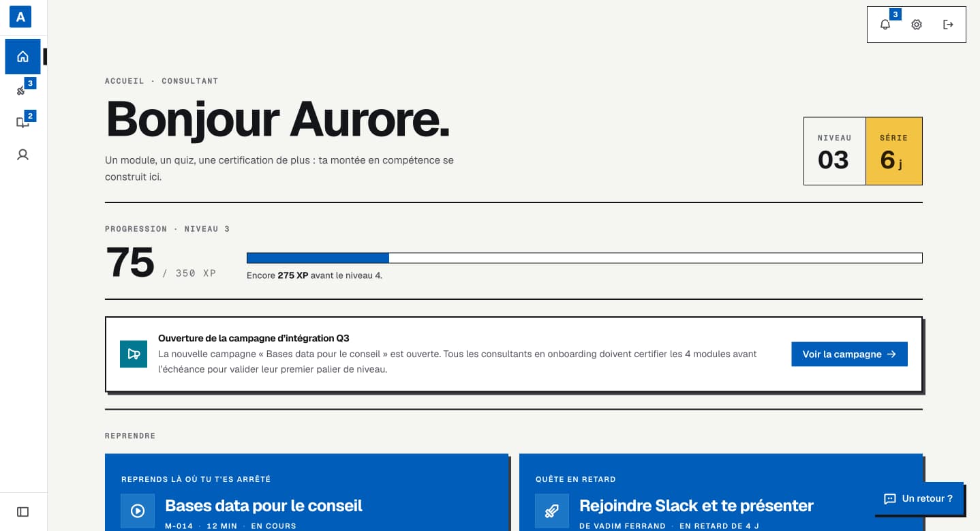Screen dimensions: 980x531
Task: Click Voir la campagne button
Action: point(849,354)
